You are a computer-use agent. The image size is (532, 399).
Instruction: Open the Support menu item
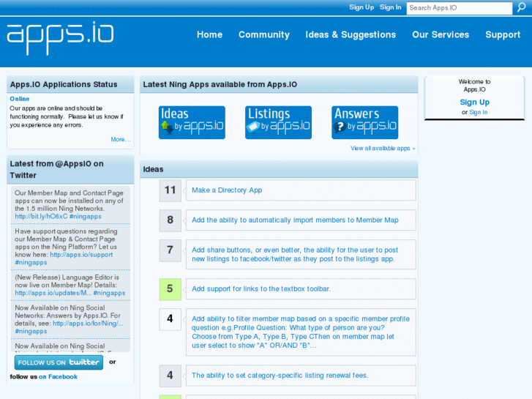pyautogui.click(x=503, y=34)
